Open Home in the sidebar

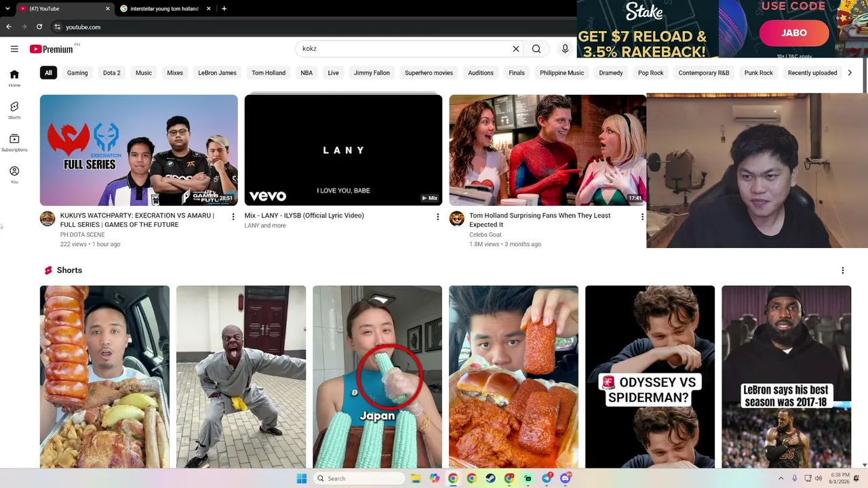[x=14, y=78]
